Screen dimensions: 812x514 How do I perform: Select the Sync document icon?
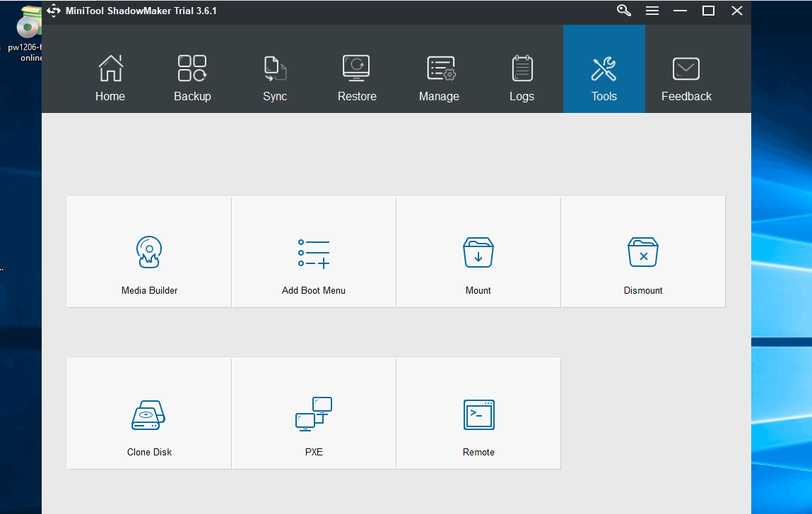(275, 68)
